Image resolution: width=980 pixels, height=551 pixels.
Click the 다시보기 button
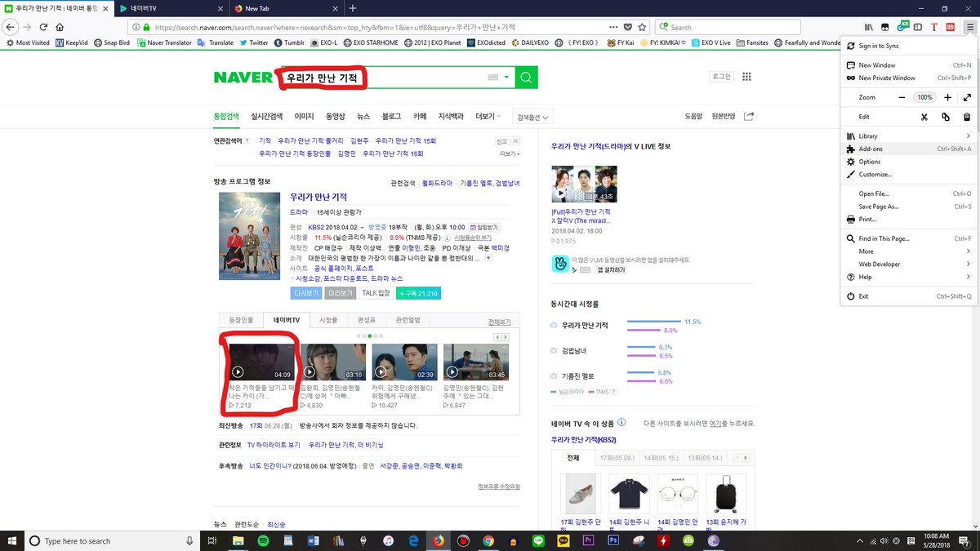click(x=305, y=293)
